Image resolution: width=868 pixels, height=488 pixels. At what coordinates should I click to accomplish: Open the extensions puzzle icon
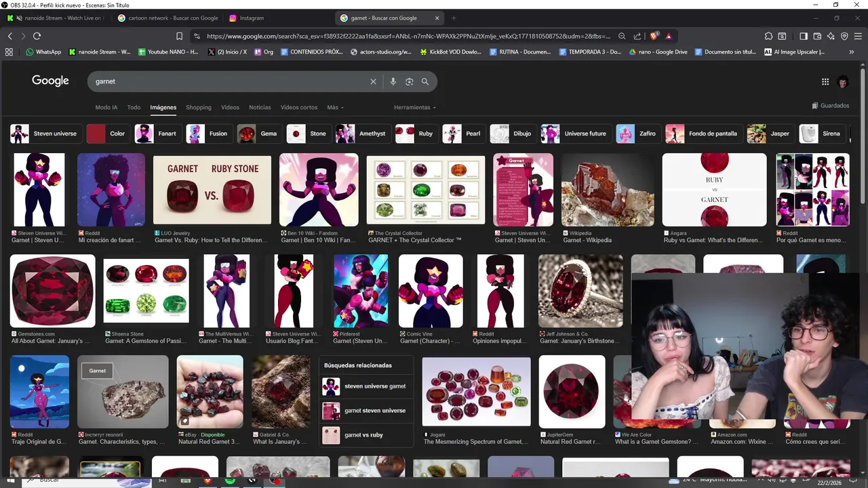click(x=768, y=36)
